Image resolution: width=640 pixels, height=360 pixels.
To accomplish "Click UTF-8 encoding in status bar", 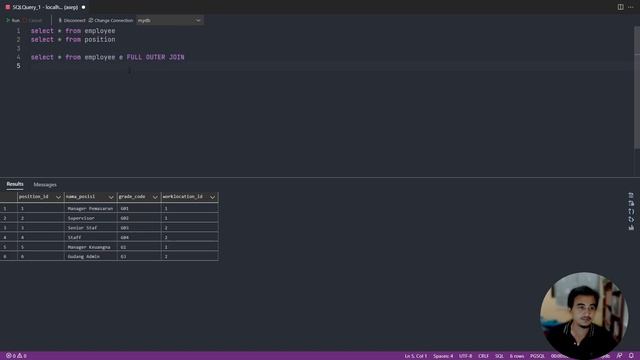I will [x=465, y=356].
